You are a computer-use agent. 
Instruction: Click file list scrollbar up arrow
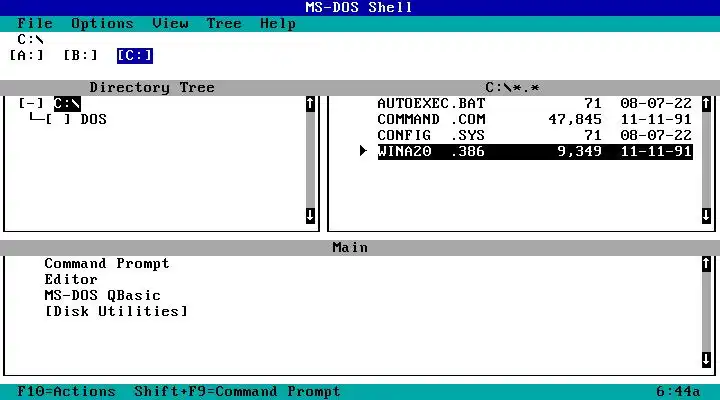click(x=706, y=104)
